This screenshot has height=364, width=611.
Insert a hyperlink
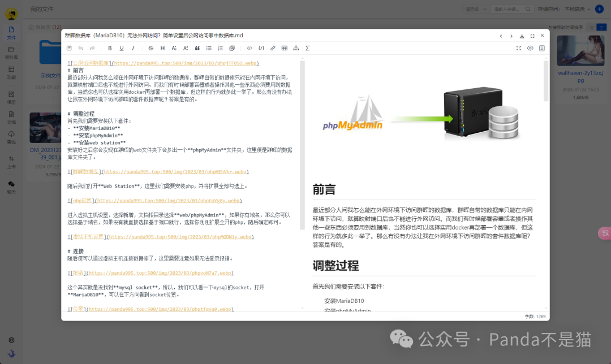[273, 48]
